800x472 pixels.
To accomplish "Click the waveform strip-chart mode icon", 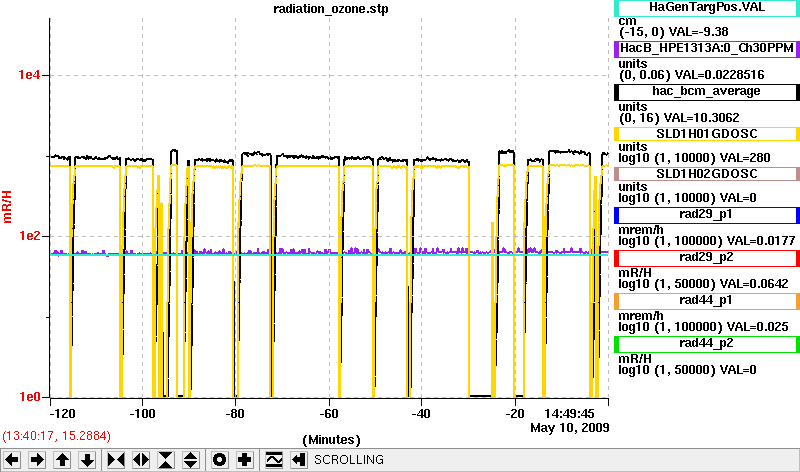I will point(274,460).
